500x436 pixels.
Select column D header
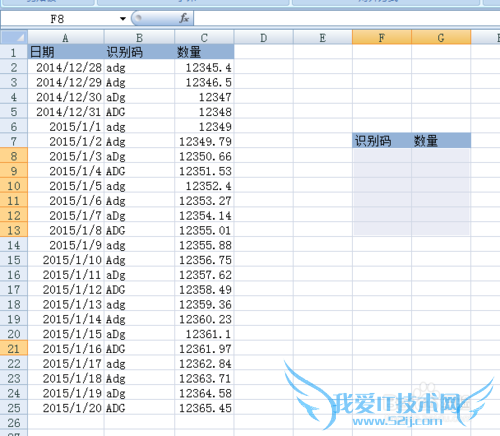(x=264, y=37)
